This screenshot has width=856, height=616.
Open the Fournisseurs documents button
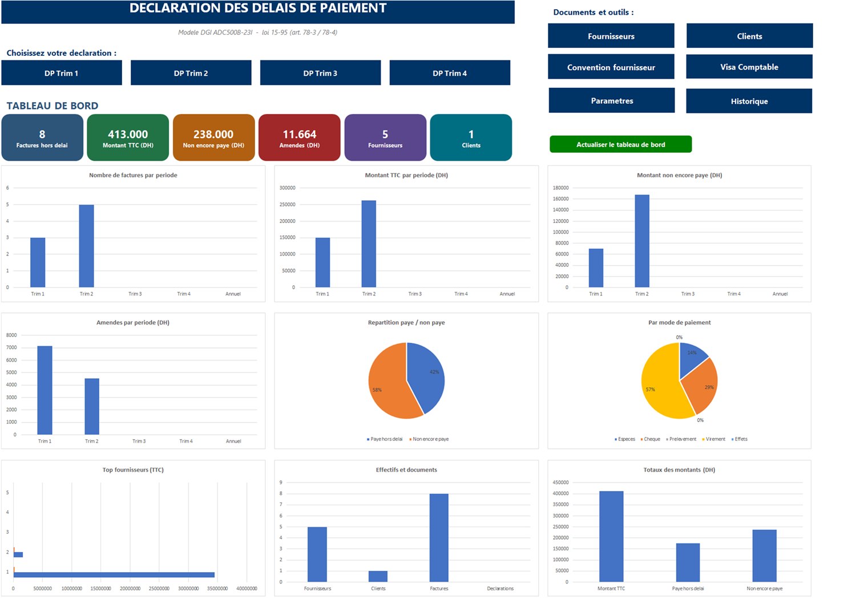pyautogui.click(x=611, y=36)
